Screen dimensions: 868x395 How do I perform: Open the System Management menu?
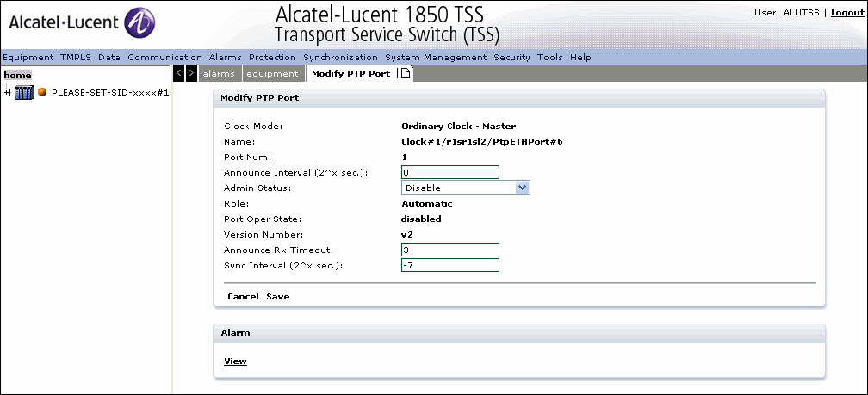pyautogui.click(x=436, y=57)
